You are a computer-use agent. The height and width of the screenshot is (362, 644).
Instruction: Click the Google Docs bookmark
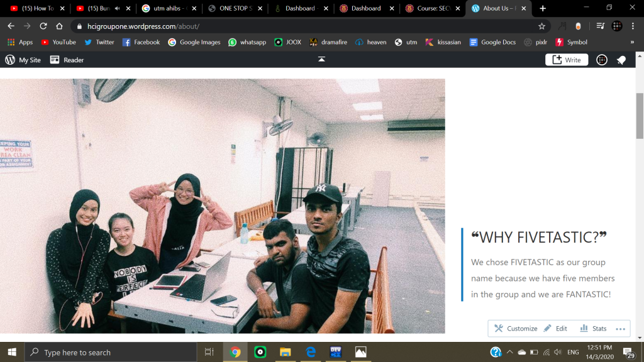(492, 42)
